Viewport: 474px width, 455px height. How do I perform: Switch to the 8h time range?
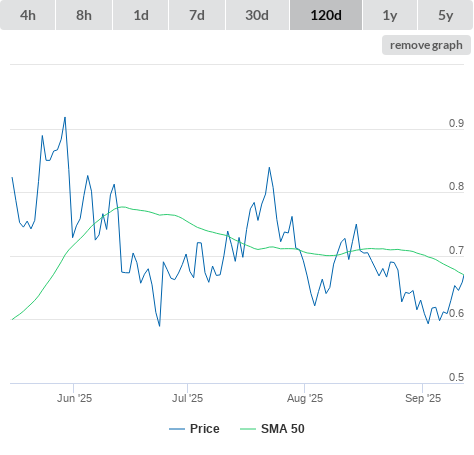click(84, 15)
